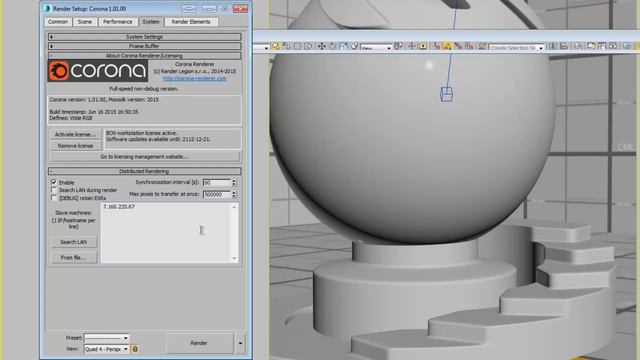The height and width of the screenshot is (360, 640).
Task: Open the View Quad 4 dropdown
Action: click(106, 349)
